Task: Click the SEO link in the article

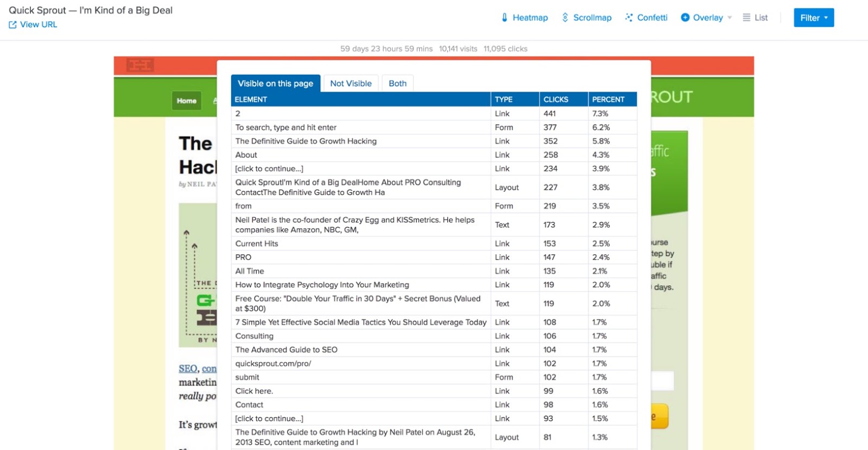Action: tap(188, 369)
